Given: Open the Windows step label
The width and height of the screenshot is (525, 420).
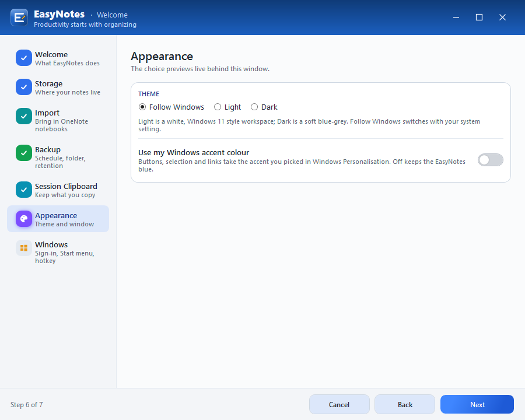Looking at the screenshot, I should 51,244.
